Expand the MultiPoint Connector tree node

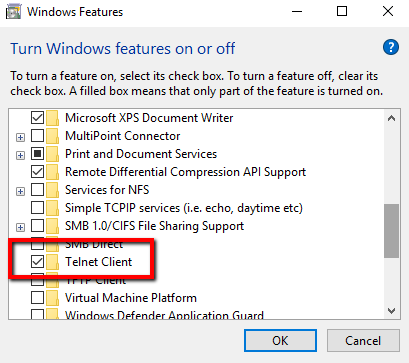coord(20,137)
